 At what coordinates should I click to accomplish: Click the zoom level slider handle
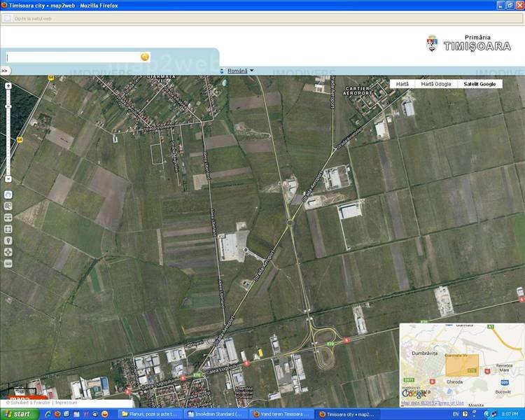[x=8, y=106]
